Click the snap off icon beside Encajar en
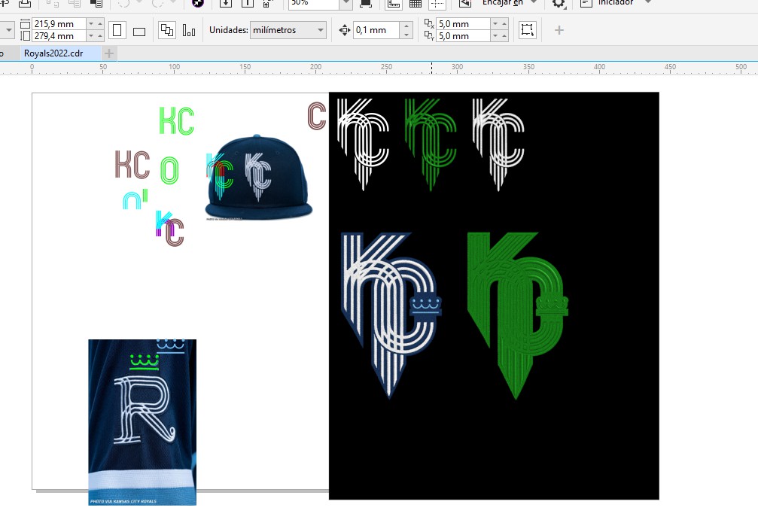The width and height of the screenshot is (758, 532). 465,3
